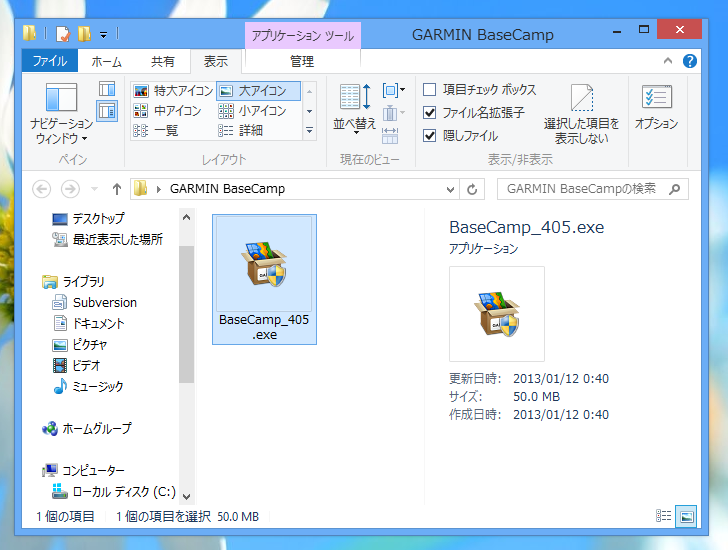Select ライブラリ in navigation pane
This screenshot has height=550, width=728.
pyautogui.click(x=74, y=281)
